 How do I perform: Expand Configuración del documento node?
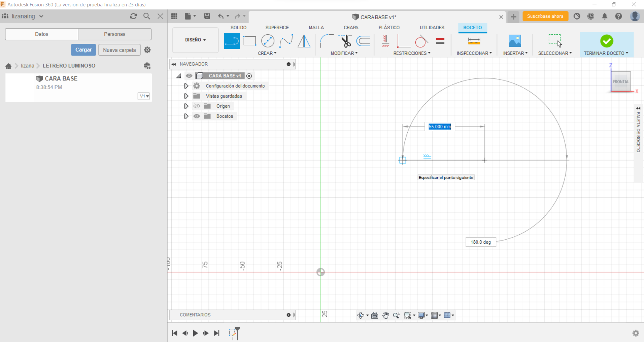tap(186, 86)
